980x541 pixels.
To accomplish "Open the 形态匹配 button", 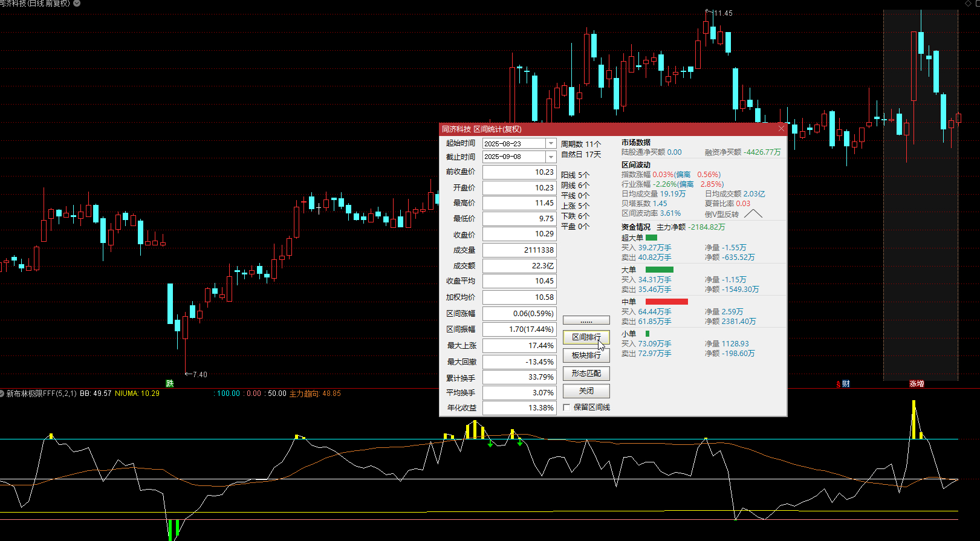I will (586, 374).
